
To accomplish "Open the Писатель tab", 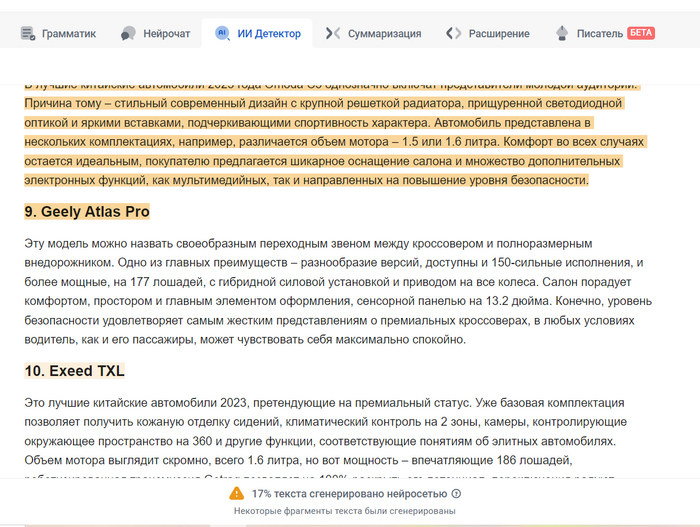I will [605, 33].
